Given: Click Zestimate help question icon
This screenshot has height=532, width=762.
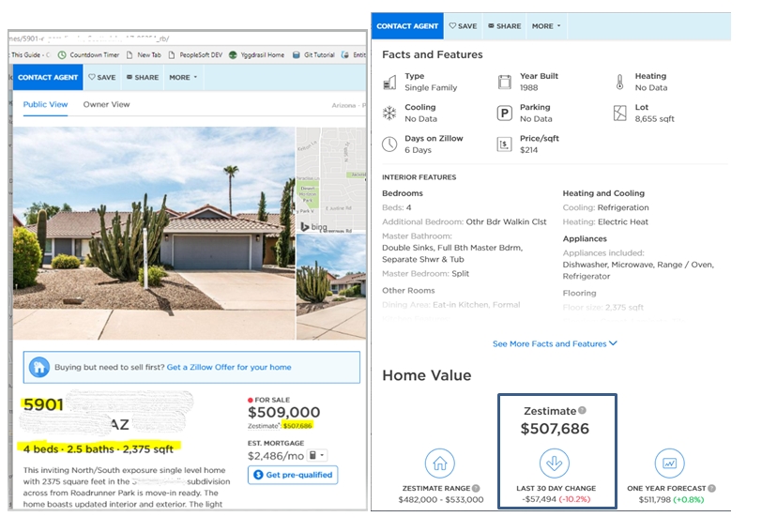Looking at the screenshot, I should point(582,411).
